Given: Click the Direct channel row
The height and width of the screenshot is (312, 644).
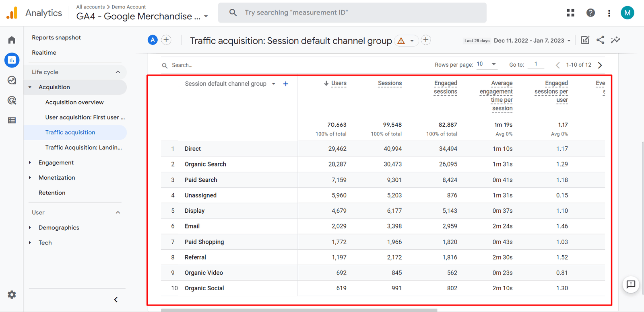Looking at the screenshot, I should (383, 149).
